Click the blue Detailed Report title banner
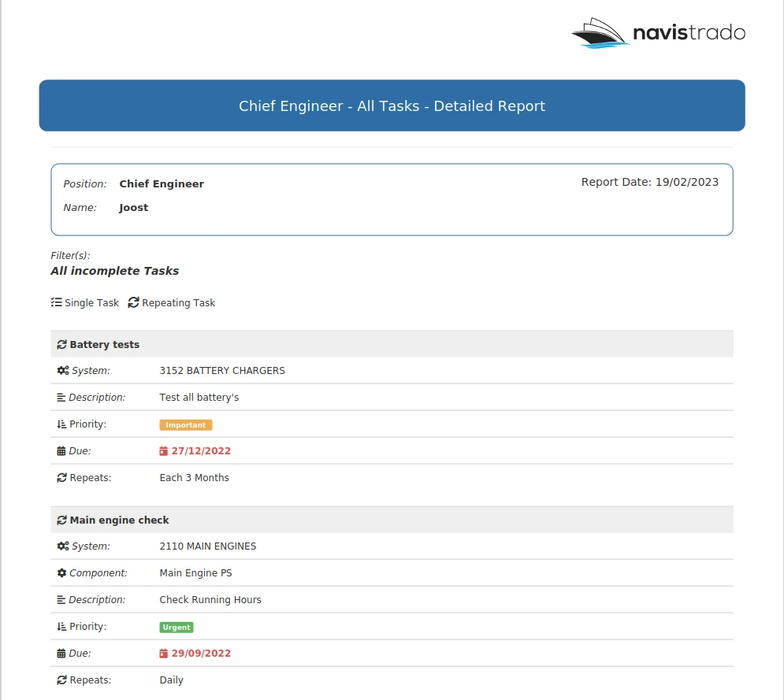The height and width of the screenshot is (700, 784). tap(392, 106)
